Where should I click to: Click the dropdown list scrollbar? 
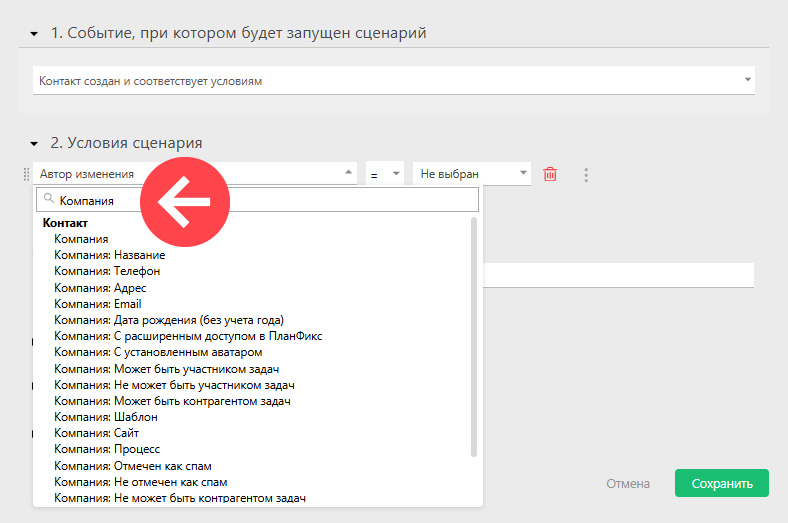click(474, 337)
